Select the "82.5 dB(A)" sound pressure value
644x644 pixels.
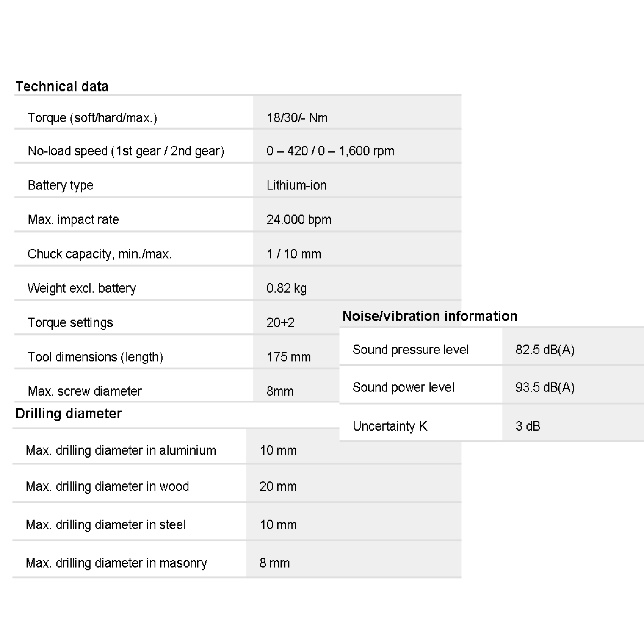coord(545,349)
